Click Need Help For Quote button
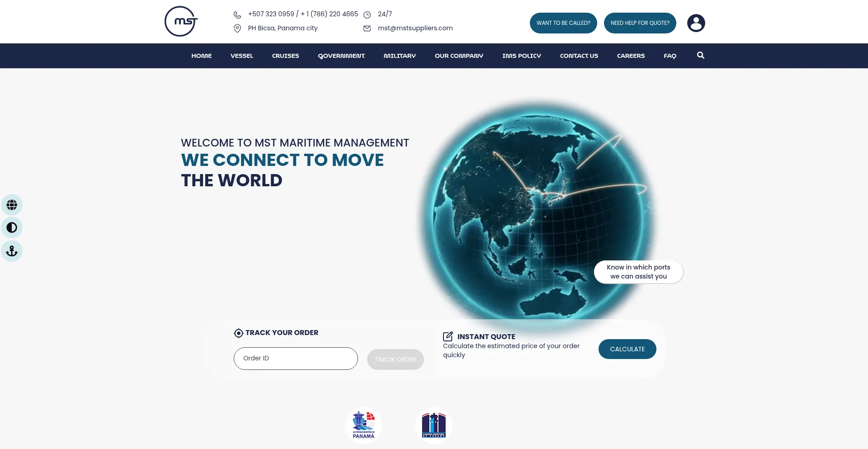This screenshot has height=449, width=868. pos(640,23)
